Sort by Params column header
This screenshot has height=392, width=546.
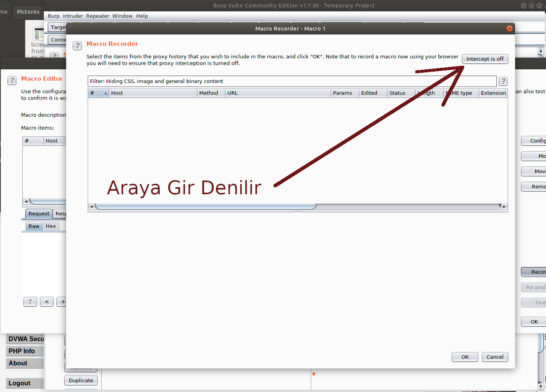[x=345, y=93]
